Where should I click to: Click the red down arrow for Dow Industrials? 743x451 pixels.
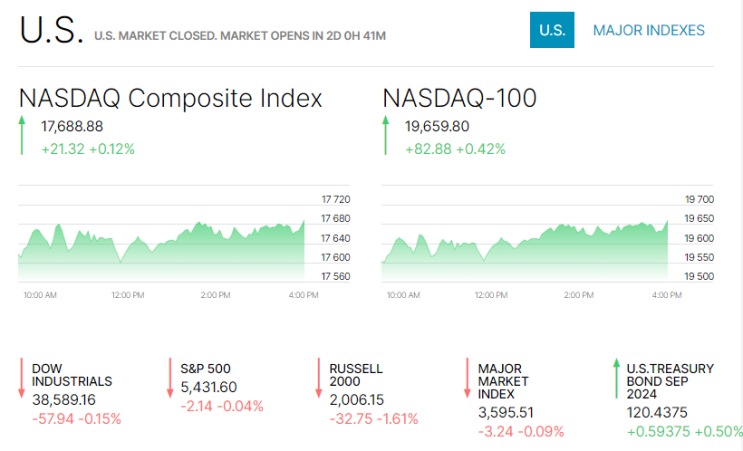(x=21, y=378)
